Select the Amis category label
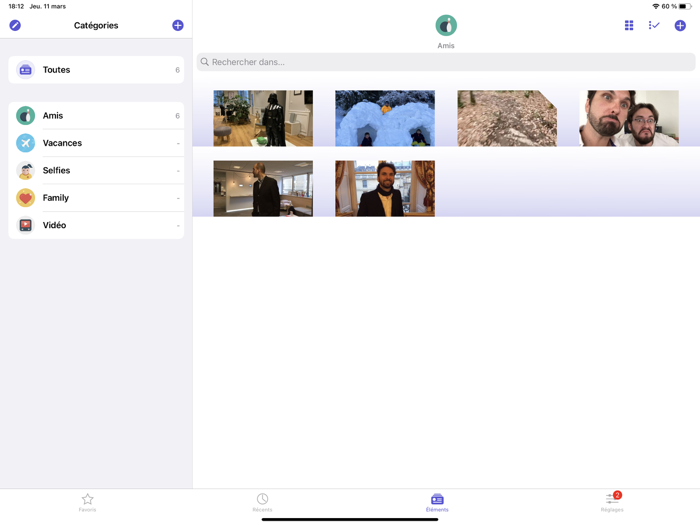Viewport: 700px width, 525px height. [x=53, y=116]
